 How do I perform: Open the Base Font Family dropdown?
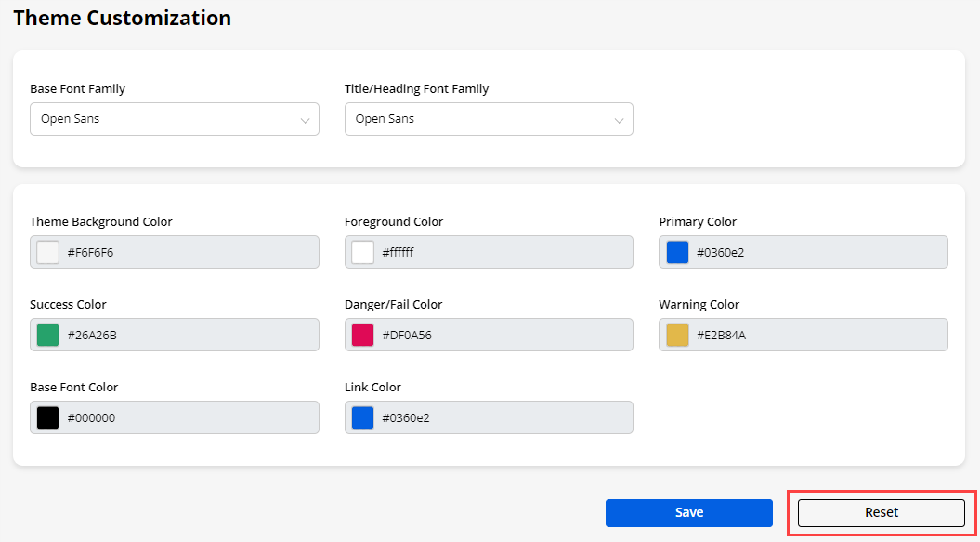point(174,119)
